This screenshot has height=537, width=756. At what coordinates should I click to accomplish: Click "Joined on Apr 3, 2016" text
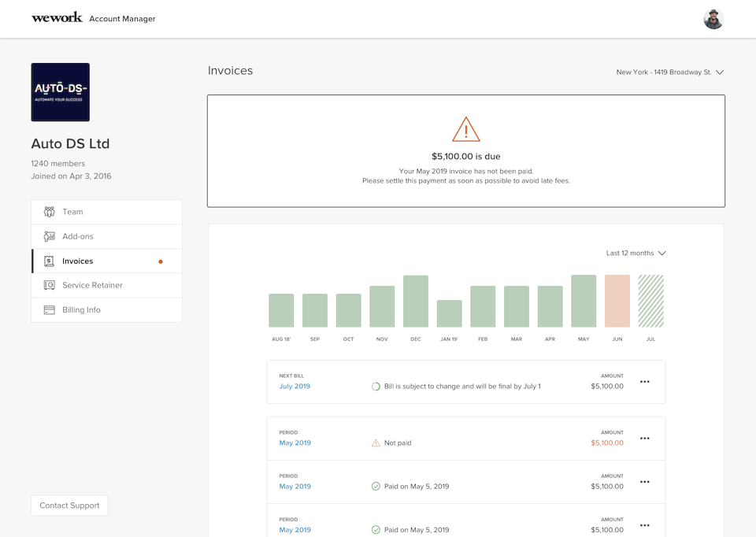(x=71, y=176)
